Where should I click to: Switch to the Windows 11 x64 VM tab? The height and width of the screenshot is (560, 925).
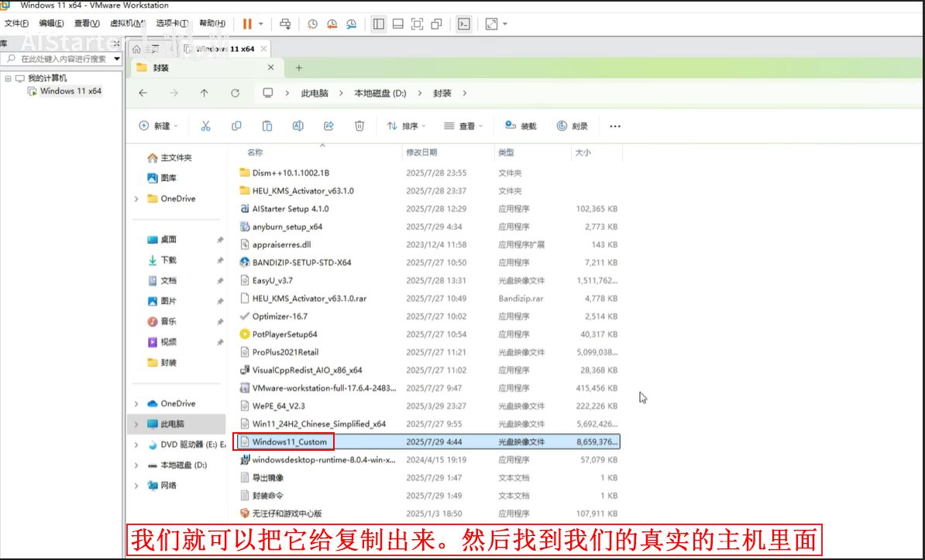[225, 49]
